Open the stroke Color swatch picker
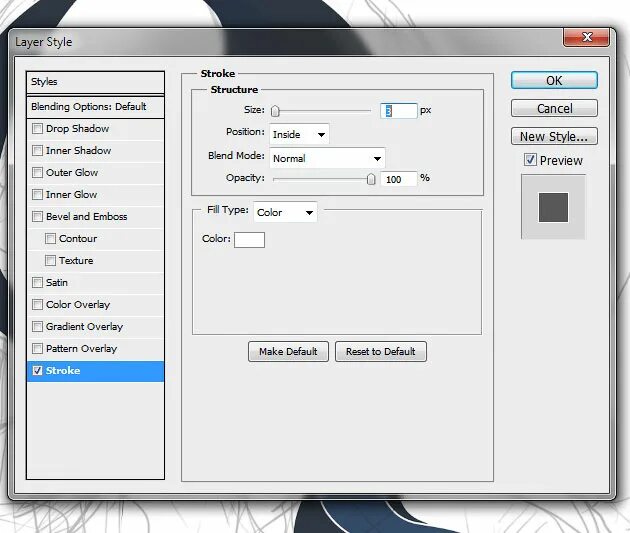Viewport: 630px width, 533px height. click(x=250, y=240)
